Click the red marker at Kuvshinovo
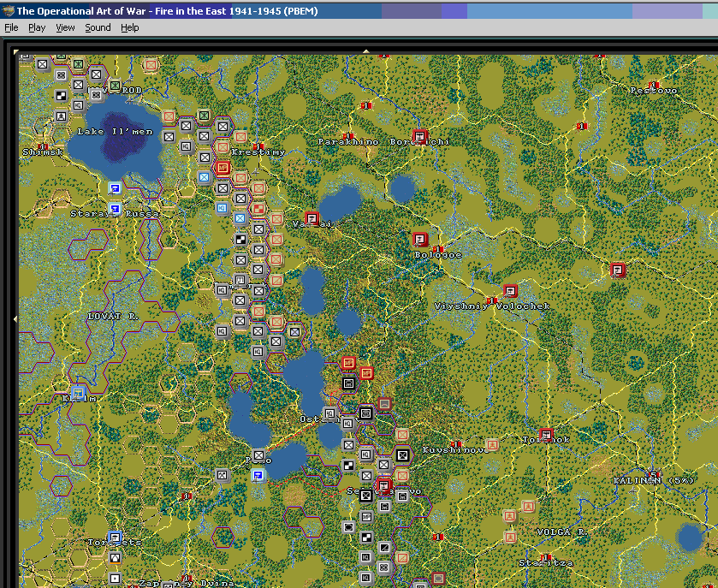The image size is (718, 588). coord(455,444)
